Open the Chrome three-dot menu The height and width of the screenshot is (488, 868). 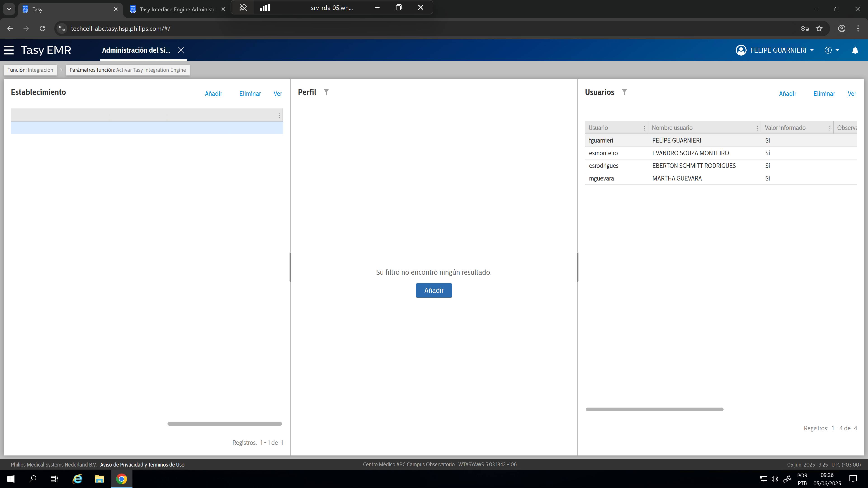[858, 29]
